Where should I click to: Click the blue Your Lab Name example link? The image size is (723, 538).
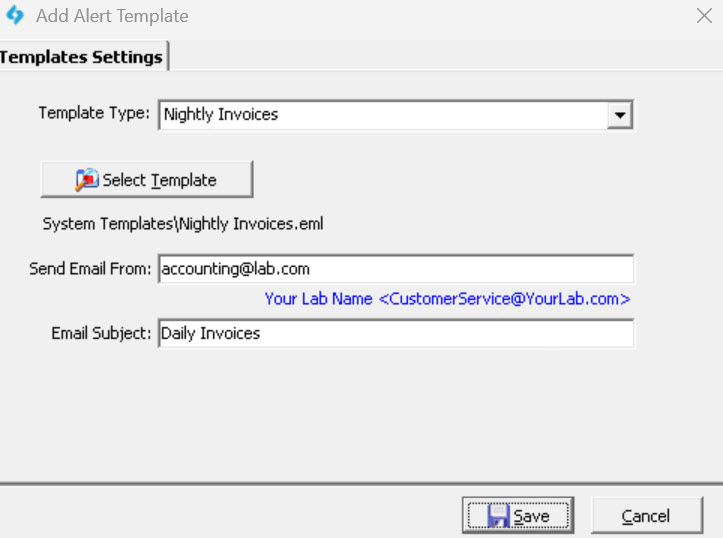[x=447, y=299]
